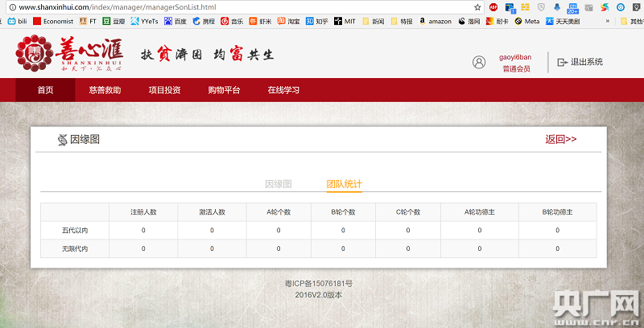Viewport: 644px width, 328px height.
Task: Open the MIT bookmark
Action: [344, 22]
